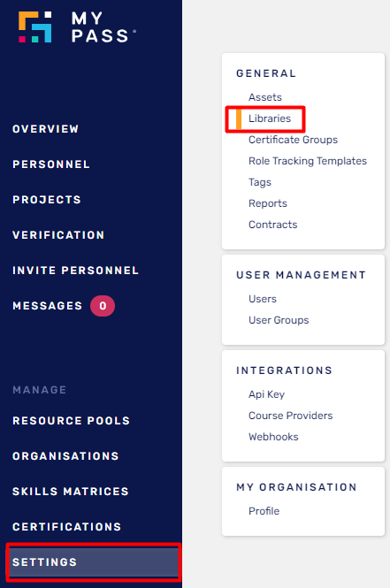Open Libraries under General

click(270, 118)
